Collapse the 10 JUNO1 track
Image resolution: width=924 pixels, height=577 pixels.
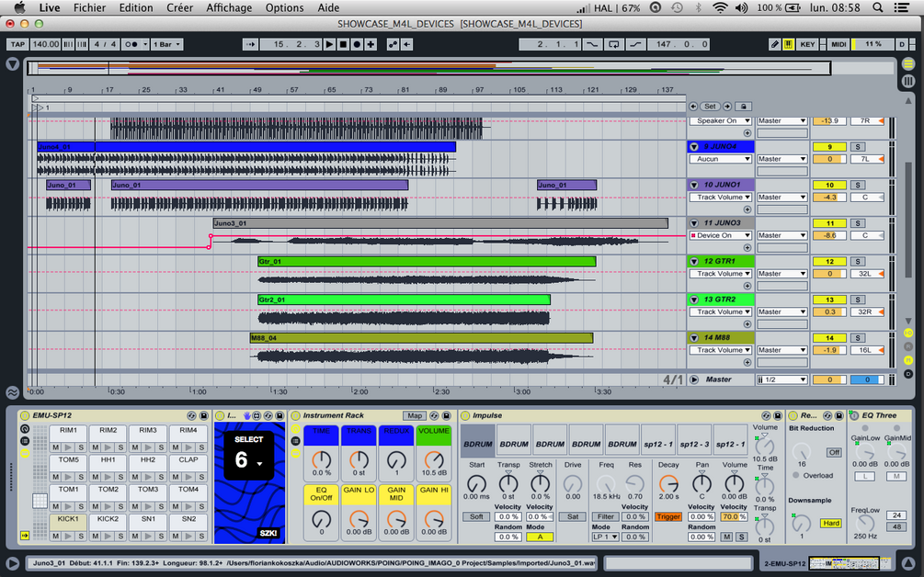[694, 185]
